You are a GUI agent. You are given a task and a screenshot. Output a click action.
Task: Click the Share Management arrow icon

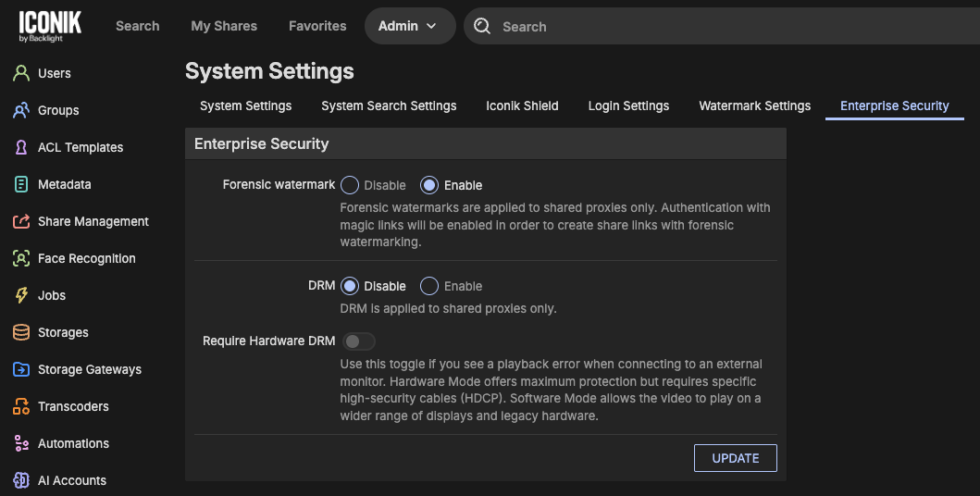pos(21,221)
